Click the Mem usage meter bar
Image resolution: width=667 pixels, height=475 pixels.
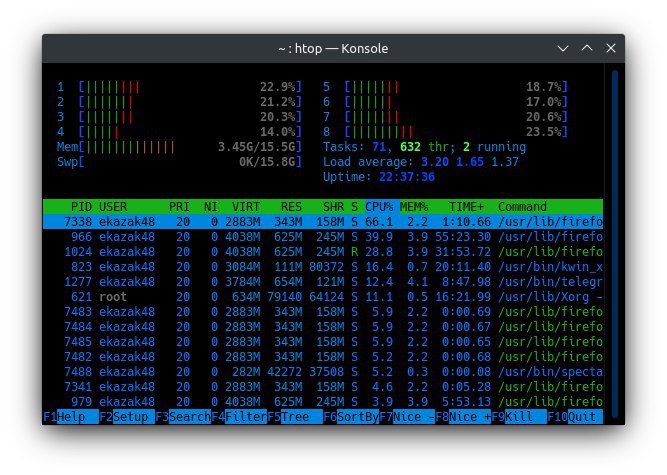[x=180, y=147]
